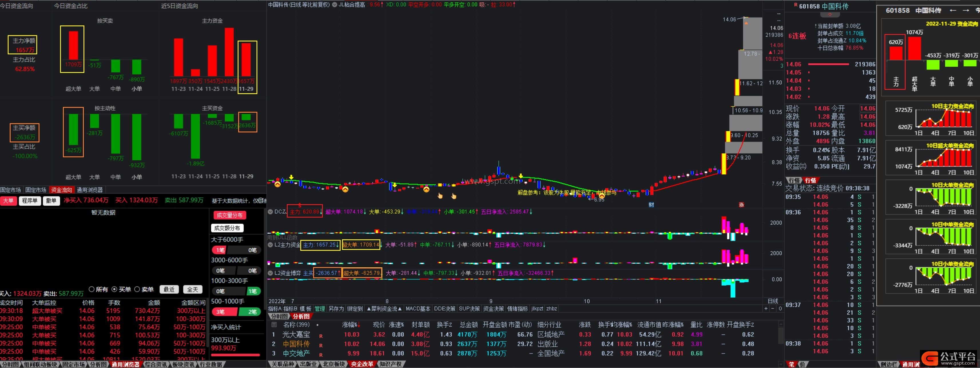The image size is (980, 368).
Task: Collapse the stock info panel chevron
Action: tap(830, 15)
